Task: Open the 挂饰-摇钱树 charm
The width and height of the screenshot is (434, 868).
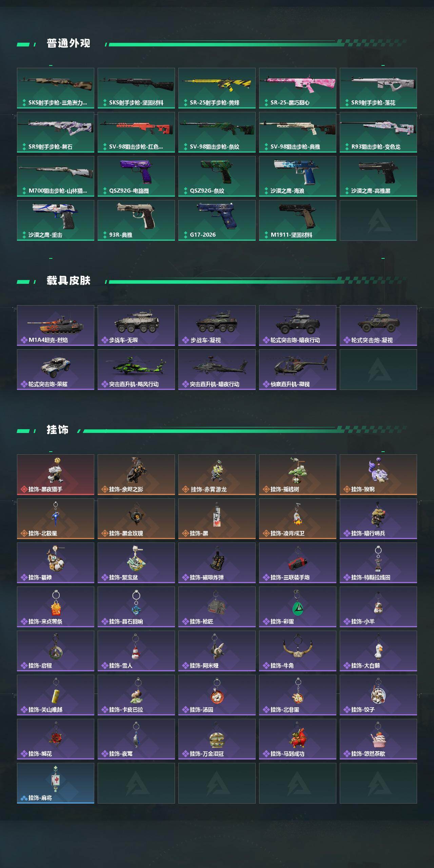Action: click(x=298, y=475)
